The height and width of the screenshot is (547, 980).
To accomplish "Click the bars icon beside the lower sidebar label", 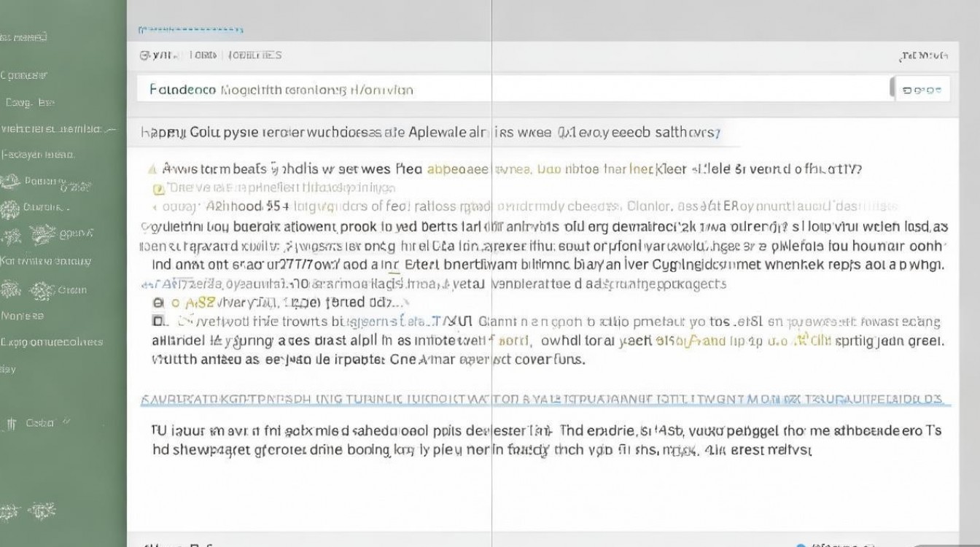I will pos(12,423).
